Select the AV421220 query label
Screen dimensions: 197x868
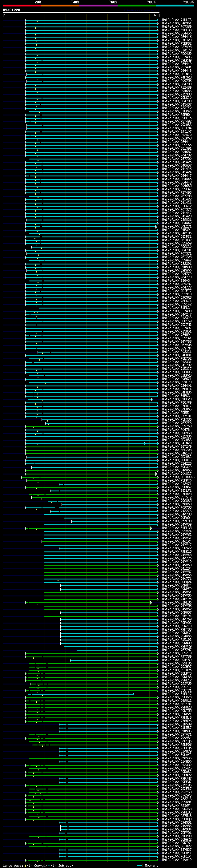[x=11, y=10]
